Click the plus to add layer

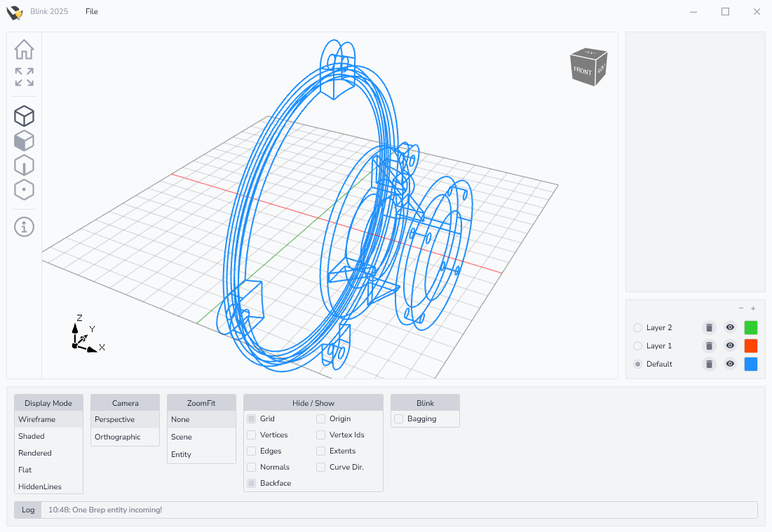click(753, 308)
